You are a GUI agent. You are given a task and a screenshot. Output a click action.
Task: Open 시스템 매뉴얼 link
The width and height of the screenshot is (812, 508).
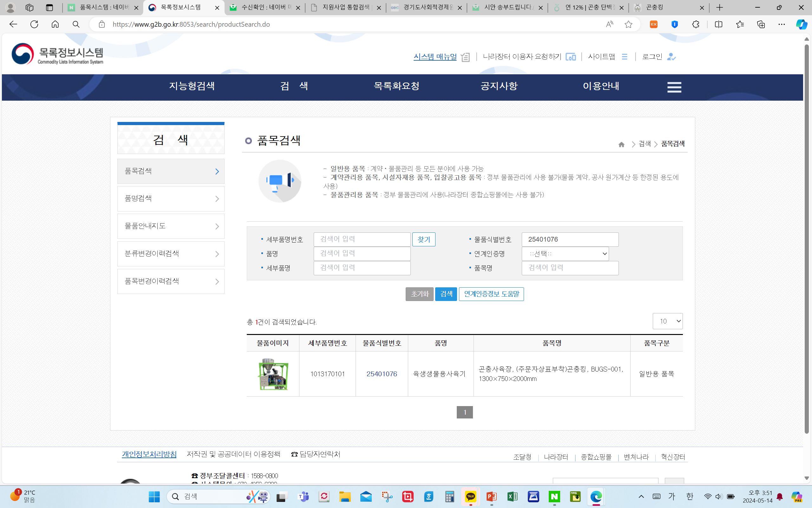tap(435, 57)
